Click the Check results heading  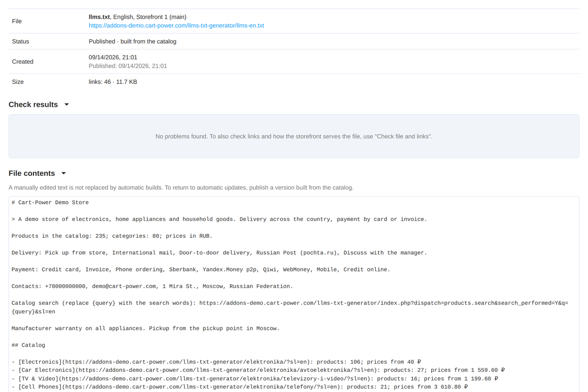tap(33, 104)
